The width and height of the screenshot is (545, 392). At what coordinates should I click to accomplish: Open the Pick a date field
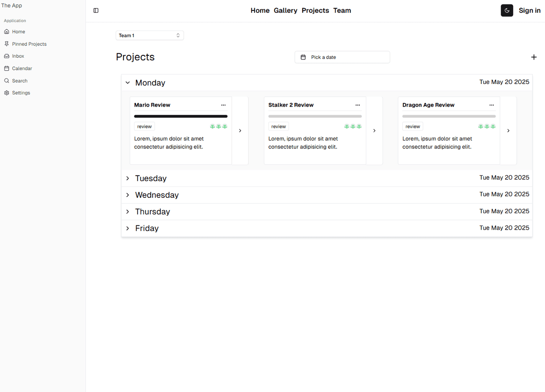[x=342, y=57]
